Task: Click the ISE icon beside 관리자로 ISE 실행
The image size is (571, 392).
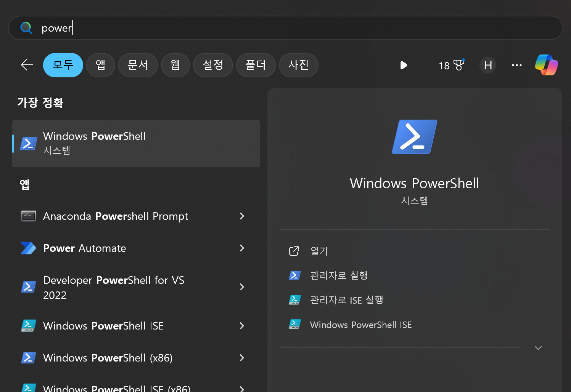Action: (x=295, y=300)
